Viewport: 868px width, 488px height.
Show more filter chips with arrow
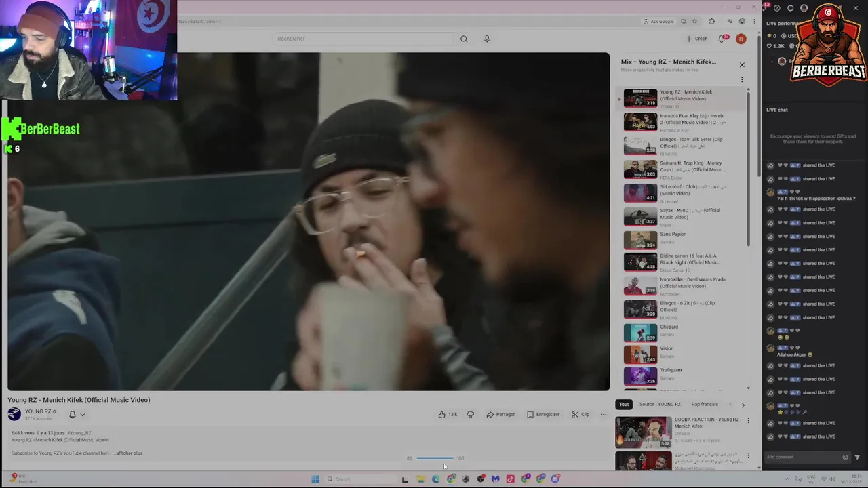(743, 405)
